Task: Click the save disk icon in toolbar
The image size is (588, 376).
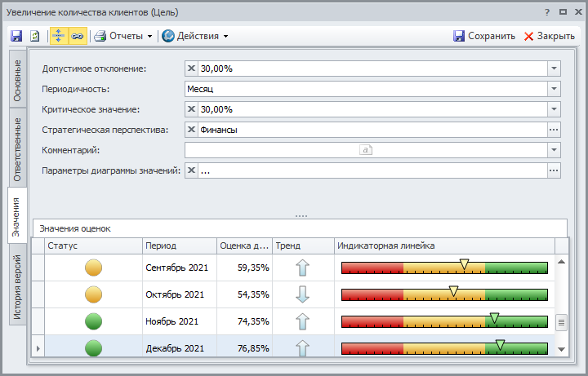Action: tap(16, 36)
